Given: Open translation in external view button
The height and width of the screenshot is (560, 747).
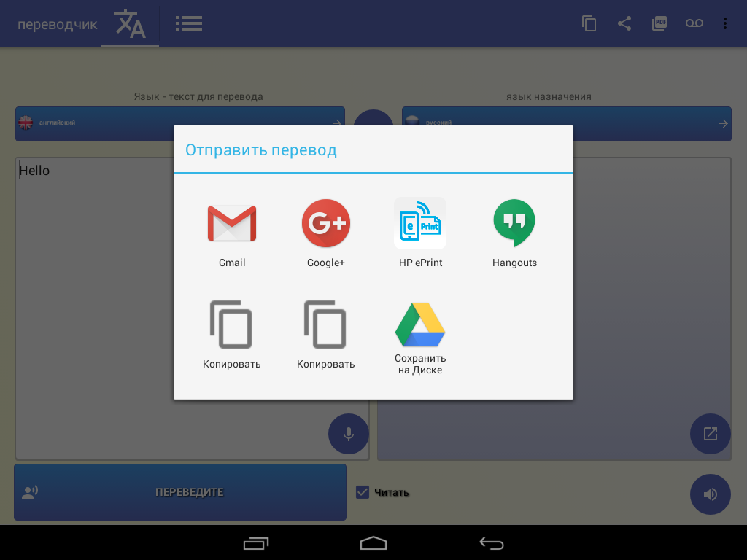Looking at the screenshot, I should 711,434.
